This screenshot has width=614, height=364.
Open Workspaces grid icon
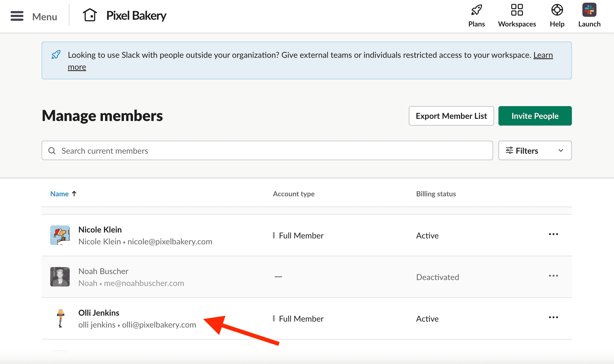click(x=517, y=10)
